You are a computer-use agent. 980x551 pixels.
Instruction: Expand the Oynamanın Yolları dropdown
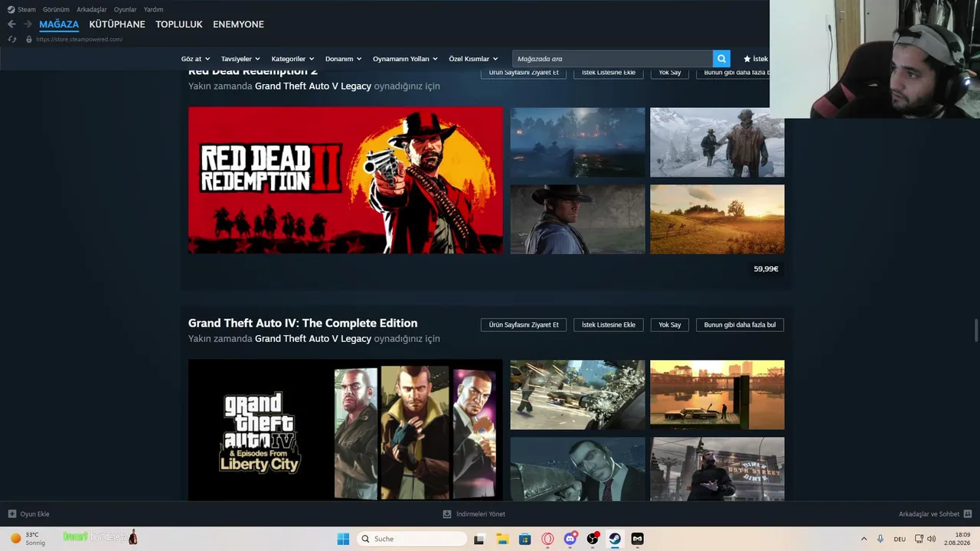pyautogui.click(x=405, y=59)
